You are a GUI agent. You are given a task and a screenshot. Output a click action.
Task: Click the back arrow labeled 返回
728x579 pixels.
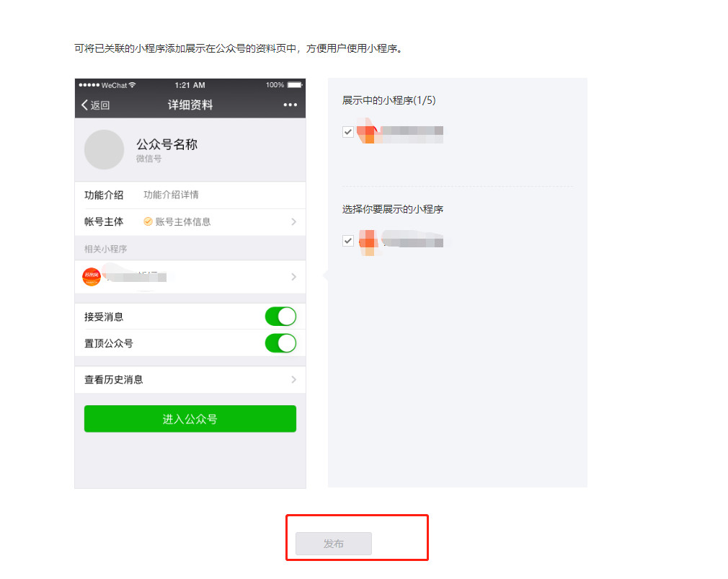pos(96,105)
